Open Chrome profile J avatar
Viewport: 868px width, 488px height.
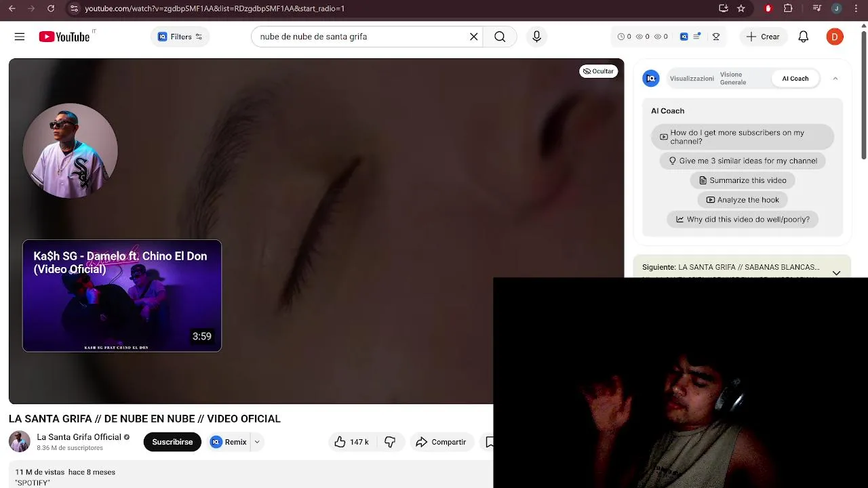(x=837, y=8)
